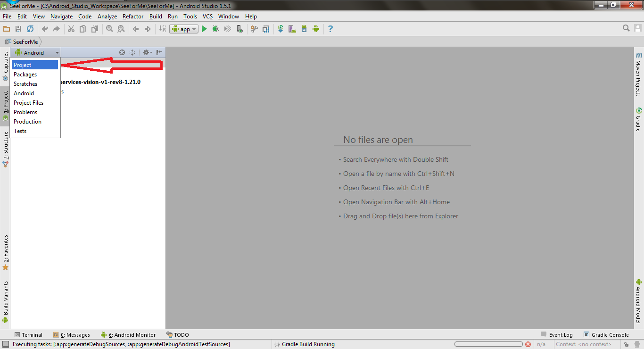Select Android in the view list
Image resolution: width=644 pixels, height=349 pixels.
[35, 93]
